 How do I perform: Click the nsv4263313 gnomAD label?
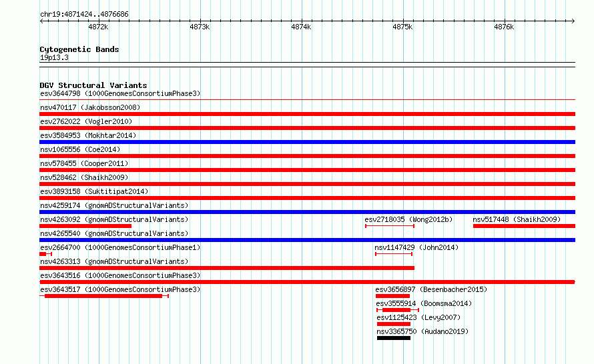(x=114, y=261)
